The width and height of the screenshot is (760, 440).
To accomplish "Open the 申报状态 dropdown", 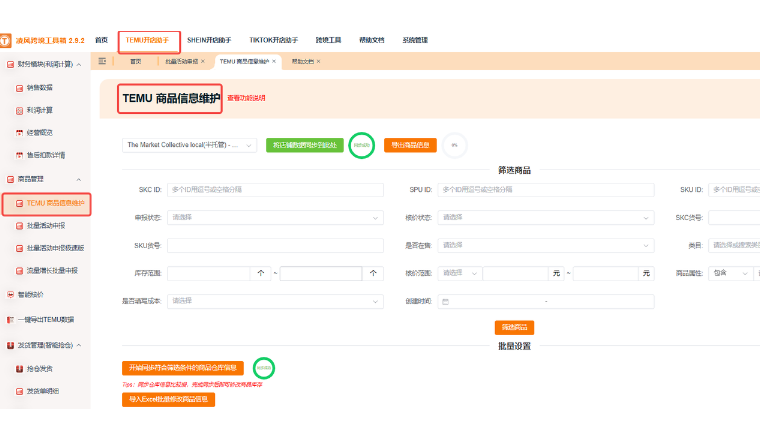I will [275, 218].
